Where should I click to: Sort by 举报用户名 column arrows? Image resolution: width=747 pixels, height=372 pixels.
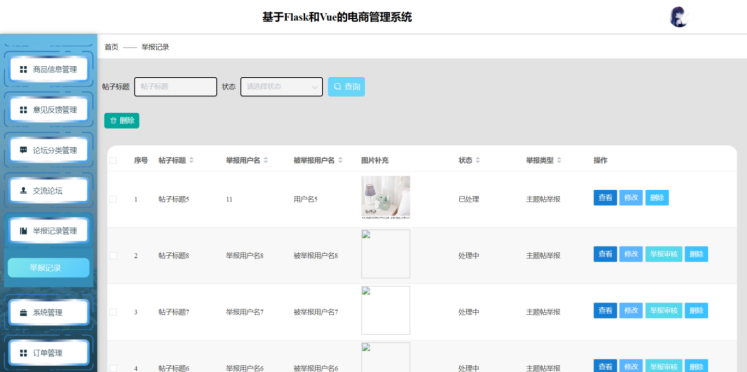coord(266,161)
